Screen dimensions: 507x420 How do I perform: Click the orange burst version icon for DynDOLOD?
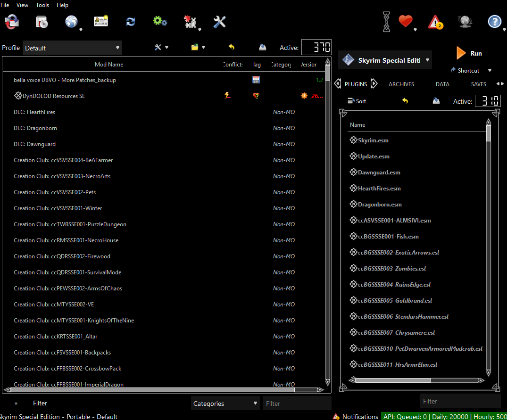(304, 96)
